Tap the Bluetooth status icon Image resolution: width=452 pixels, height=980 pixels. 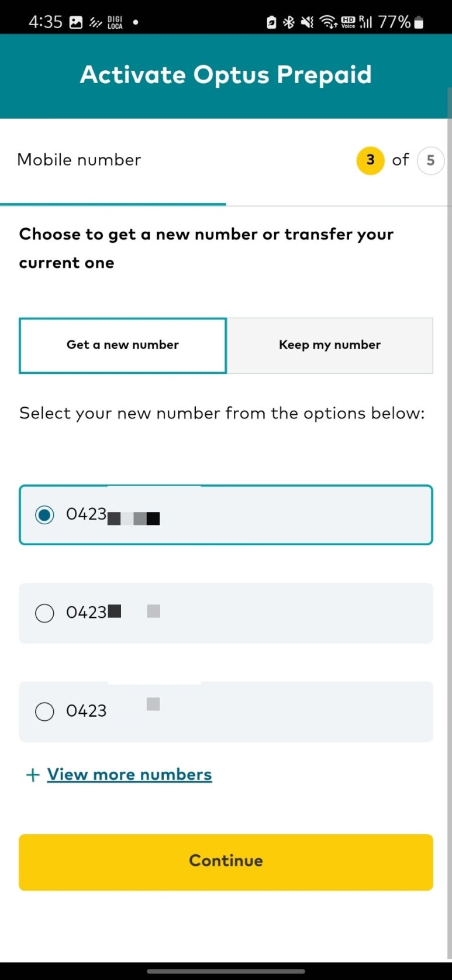point(288,22)
